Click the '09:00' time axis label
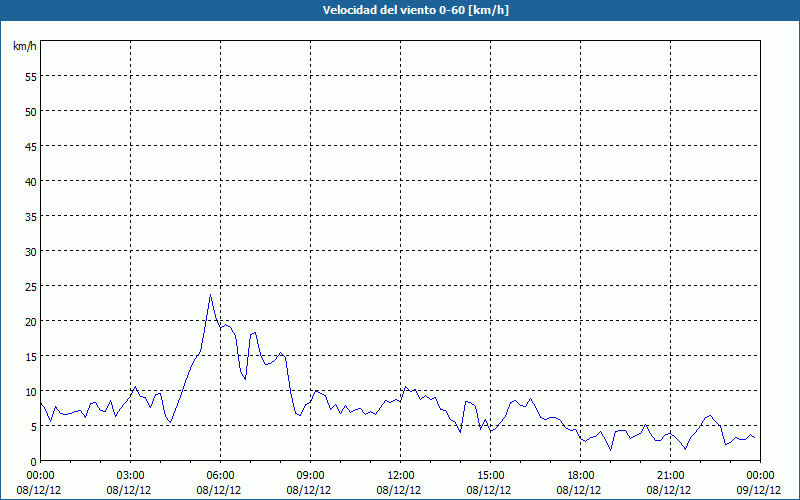The height and width of the screenshot is (500, 800). click(x=310, y=476)
